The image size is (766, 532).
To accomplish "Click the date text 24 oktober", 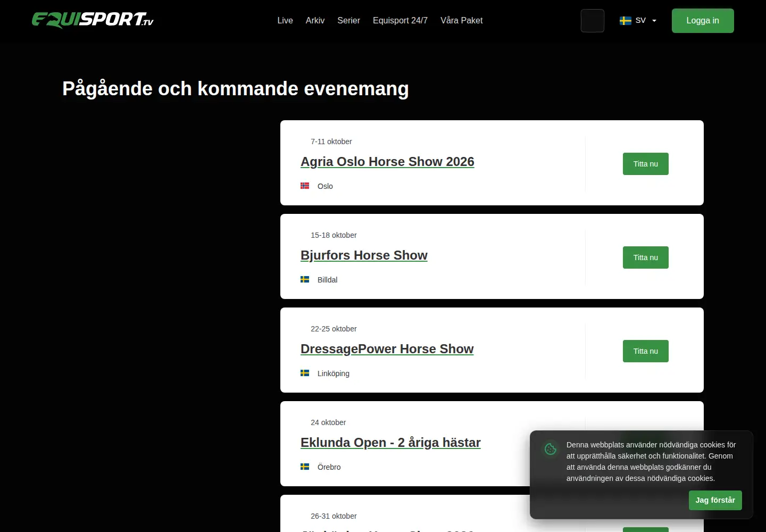I will click(328, 422).
